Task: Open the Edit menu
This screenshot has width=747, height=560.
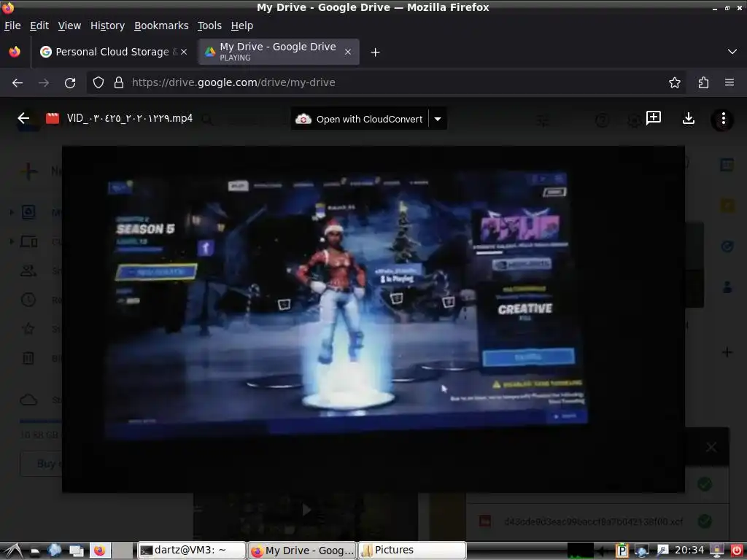Action: coord(39,26)
